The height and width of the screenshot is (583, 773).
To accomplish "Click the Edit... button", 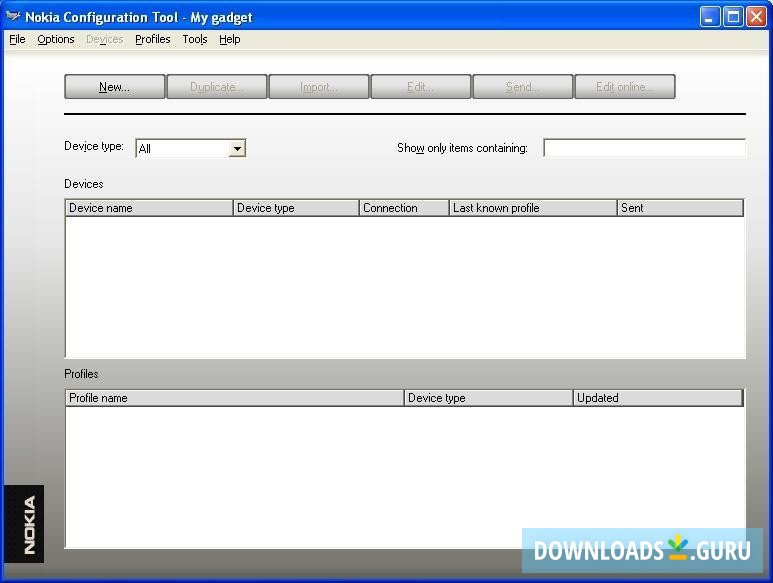I will (x=421, y=87).
